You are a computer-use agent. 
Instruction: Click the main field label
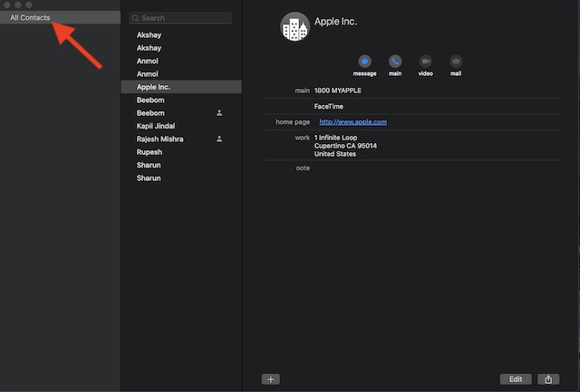[x=302, y=91]
